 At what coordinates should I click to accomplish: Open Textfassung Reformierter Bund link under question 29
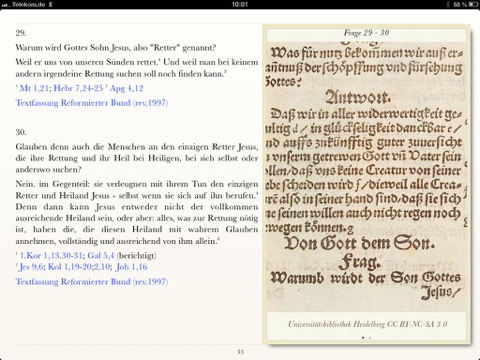(x=92, y=103)
